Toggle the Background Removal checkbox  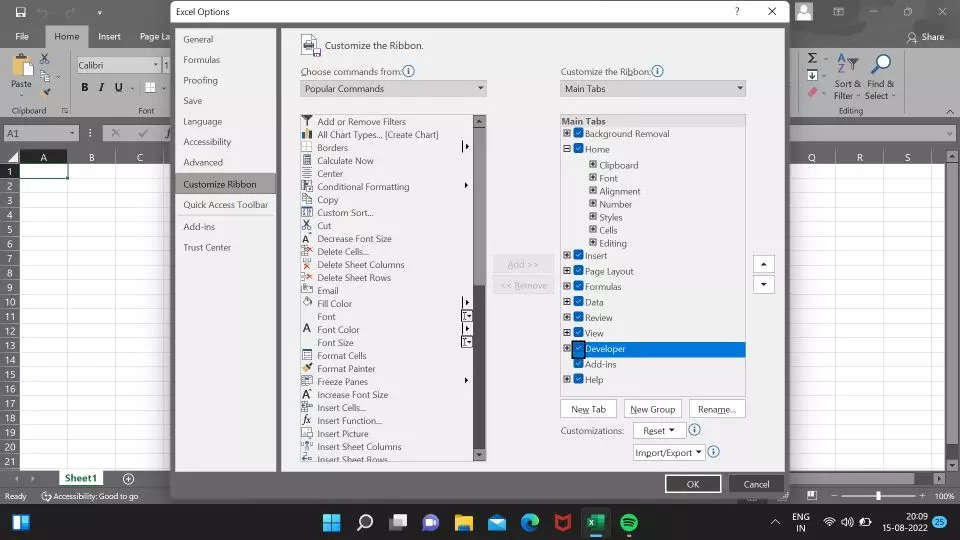pyautogui.click(x=579, y=133)
